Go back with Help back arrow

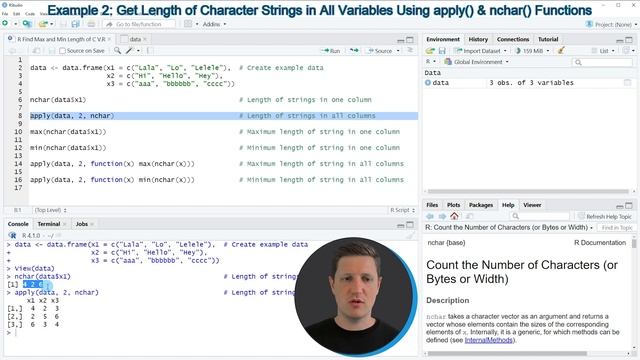pos(430,216)
